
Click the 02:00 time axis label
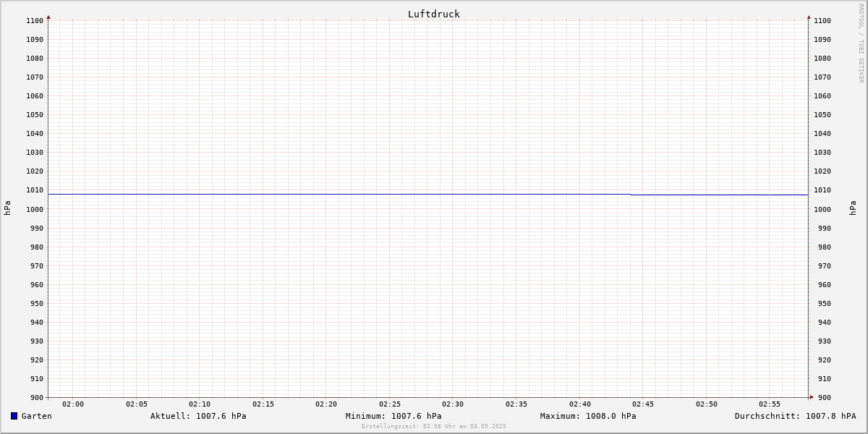tap(73, 404)
